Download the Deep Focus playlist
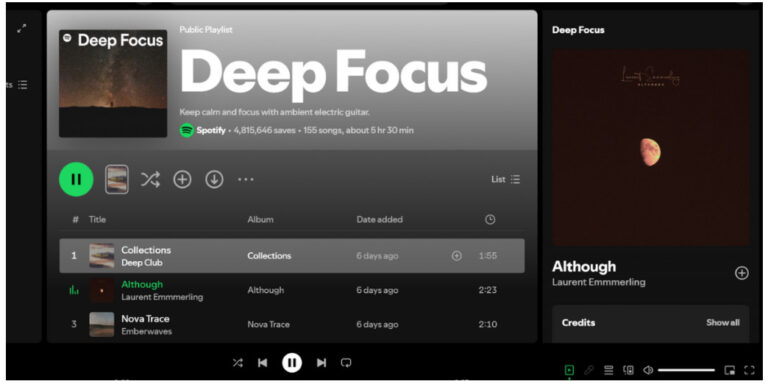768x384 pixels. pyautogui.click(x=214, y=180)
